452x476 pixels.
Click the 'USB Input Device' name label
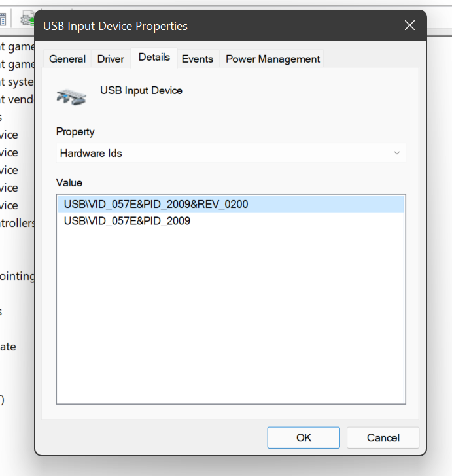tap(141, 90)
